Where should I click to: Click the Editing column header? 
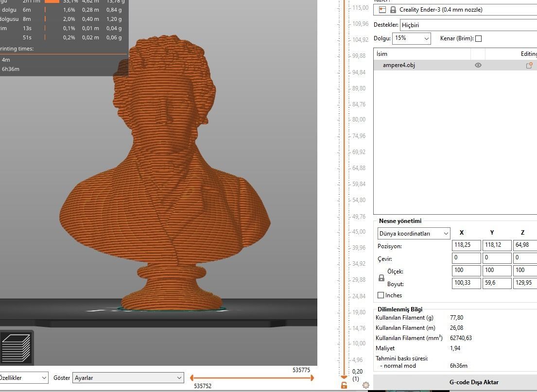pos(511,54)
